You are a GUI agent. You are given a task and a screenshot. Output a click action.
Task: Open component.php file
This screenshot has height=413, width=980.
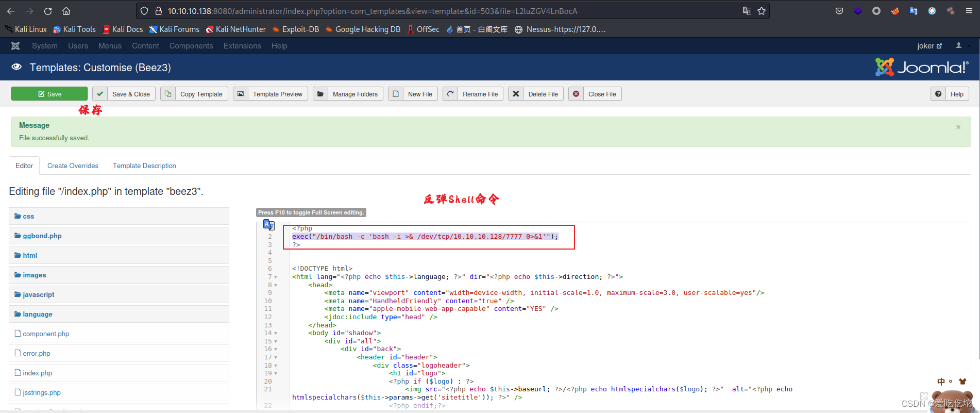pyautogui.click(x=46, y=334)
